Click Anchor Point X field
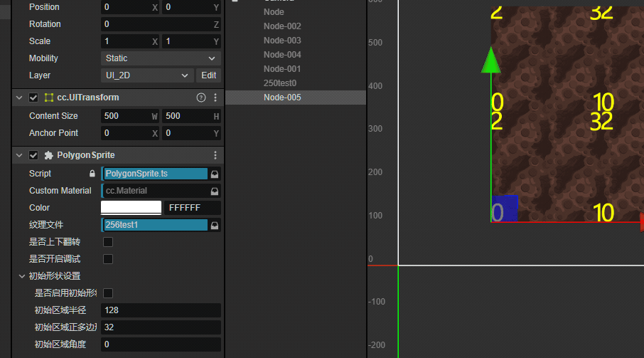Viewport: 644px width, 358px height. coord(130,133)
